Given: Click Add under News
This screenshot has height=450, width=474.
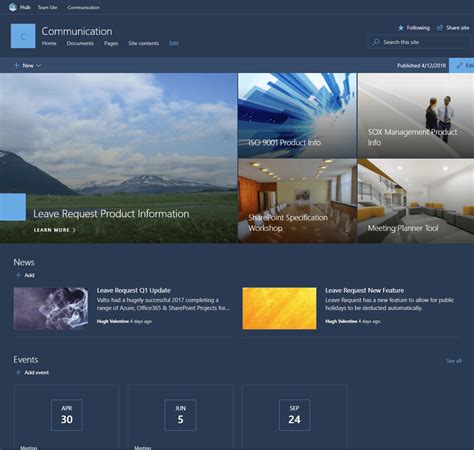Looking at the screenshot, I should pos(29,275).
